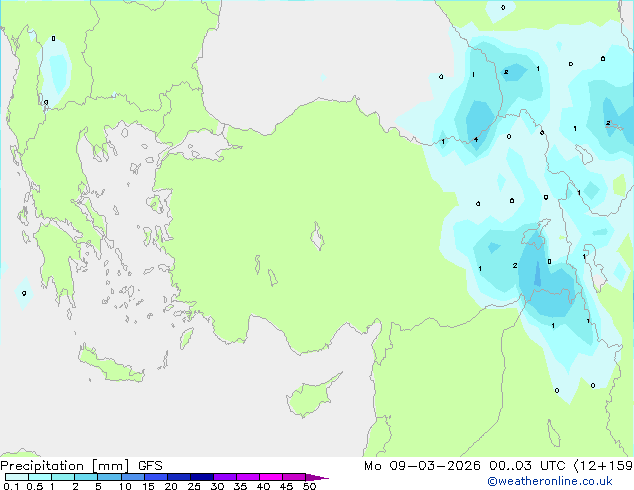Viewport: 634px width, 490px height.
Task: Click the '4' precipitation value on map
Action: tap(476, 139)
